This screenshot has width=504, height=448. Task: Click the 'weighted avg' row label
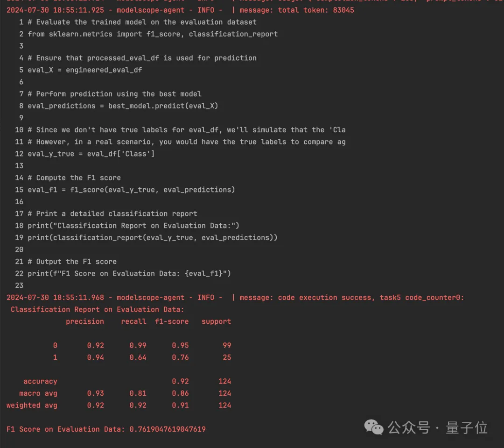pos(32,405)
